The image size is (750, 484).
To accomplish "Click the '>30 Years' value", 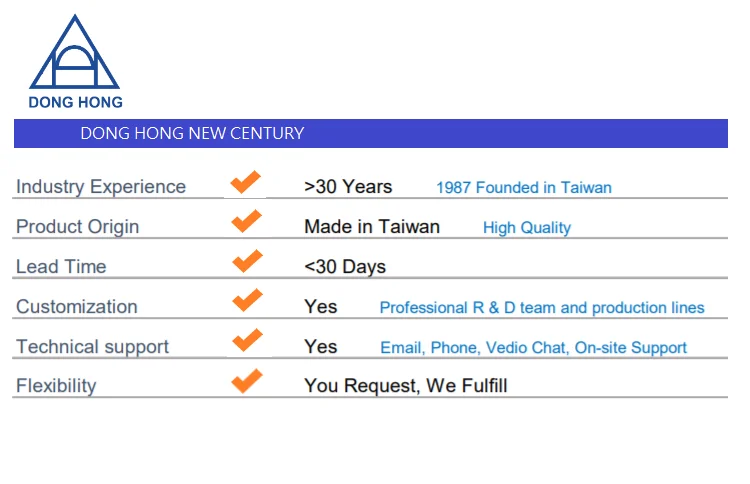I will [x=348, y=187].
